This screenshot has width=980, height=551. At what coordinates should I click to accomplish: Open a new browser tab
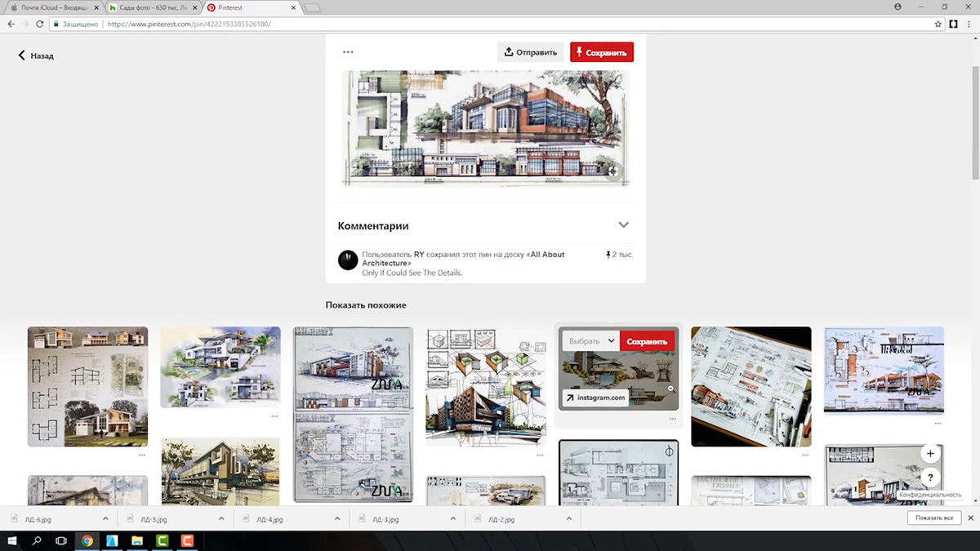click(x=314, y=8)
